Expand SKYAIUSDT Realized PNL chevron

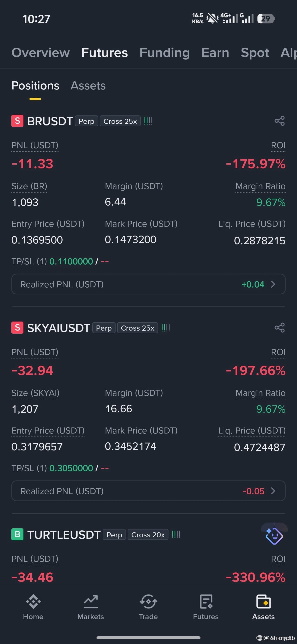pos(273,491)
